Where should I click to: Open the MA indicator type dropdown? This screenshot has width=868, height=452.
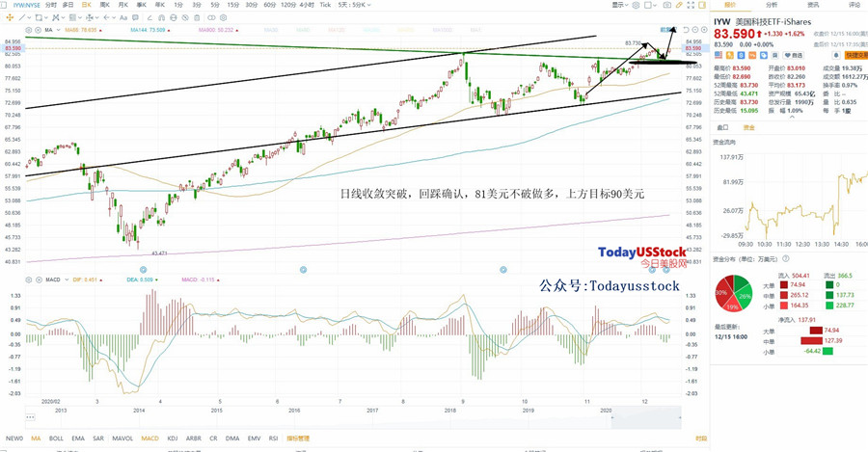pyautogui.click(x=59, y=30)
